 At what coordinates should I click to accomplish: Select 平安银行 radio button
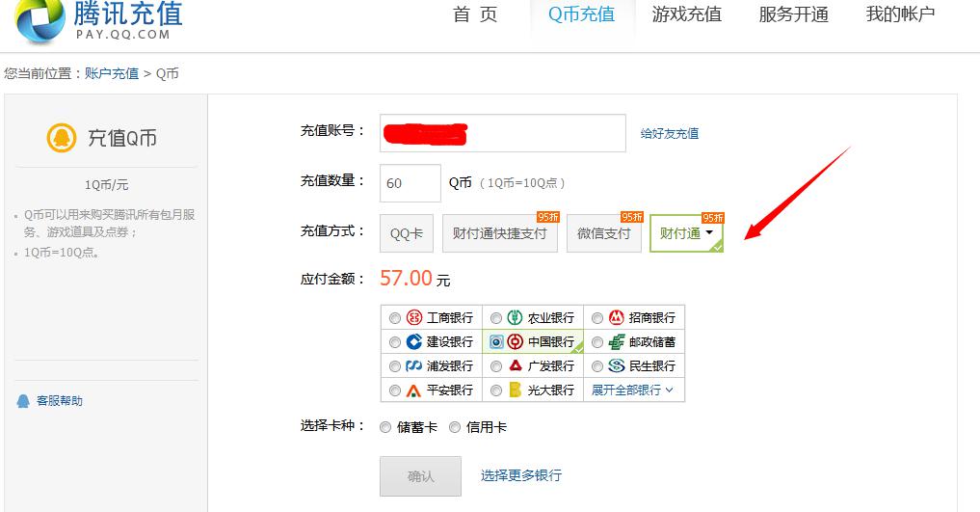(x=394, y=391)
